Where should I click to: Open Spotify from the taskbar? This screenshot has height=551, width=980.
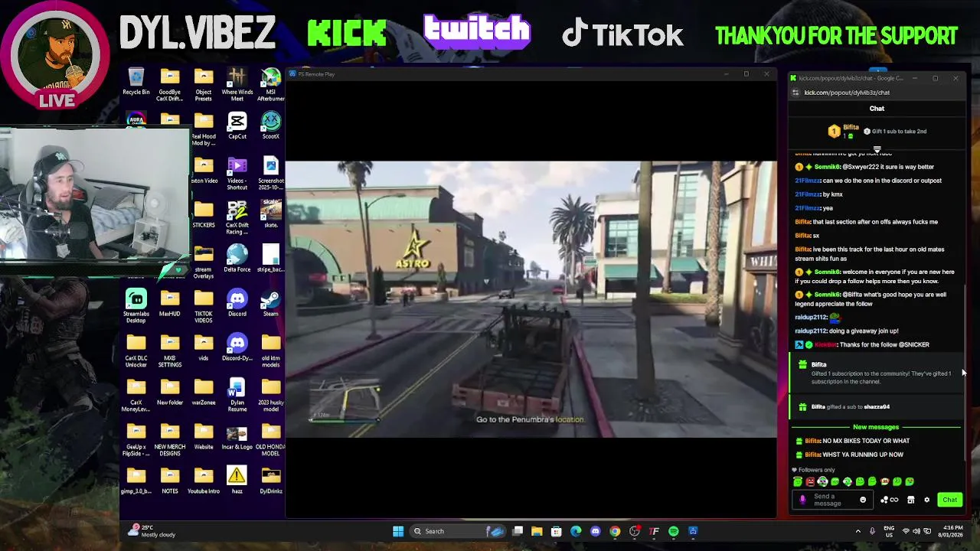pos(674,531)
